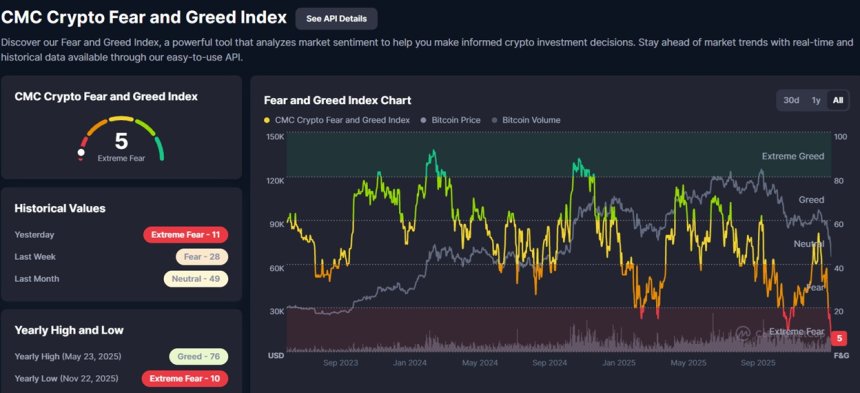Toggle Bitcoin Price legend series
Viewport: 860px width, 393px height.
pyautogui.click(x=450, y=120)
